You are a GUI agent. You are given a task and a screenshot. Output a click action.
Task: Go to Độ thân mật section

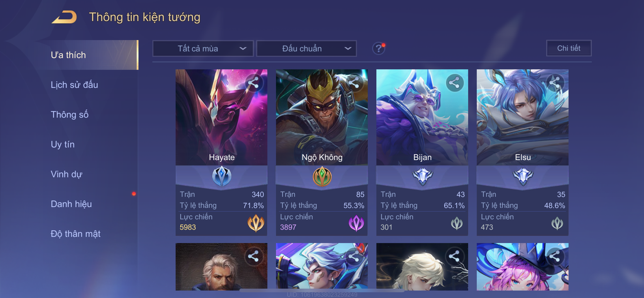75,234
